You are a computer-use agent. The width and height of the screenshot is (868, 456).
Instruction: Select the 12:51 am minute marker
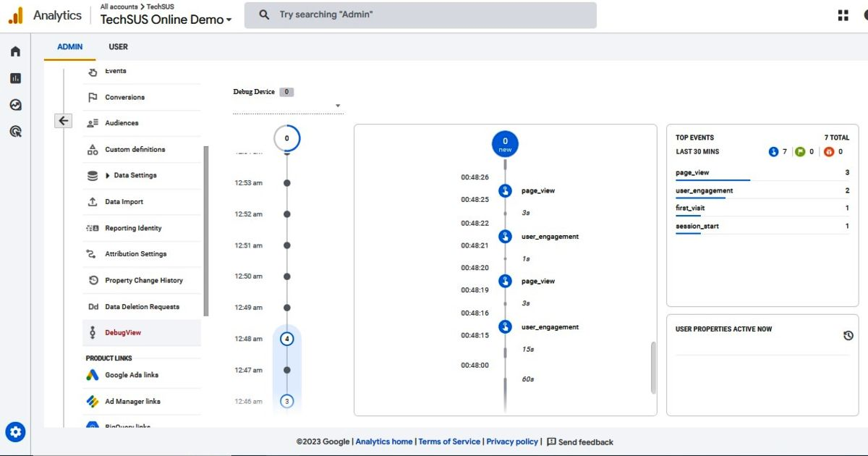pos(287,245)
